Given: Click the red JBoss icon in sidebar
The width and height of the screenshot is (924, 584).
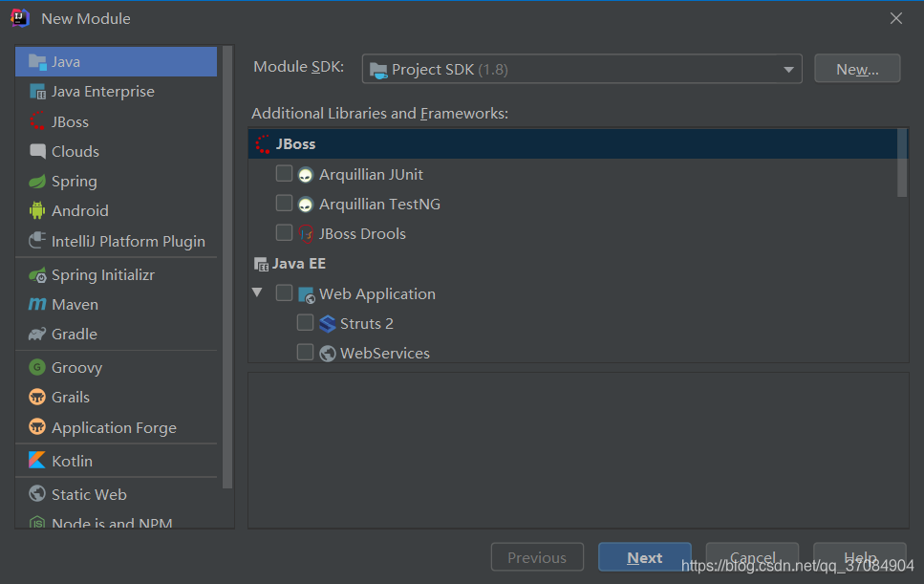Looking at the screenshot, I should 37,121.
